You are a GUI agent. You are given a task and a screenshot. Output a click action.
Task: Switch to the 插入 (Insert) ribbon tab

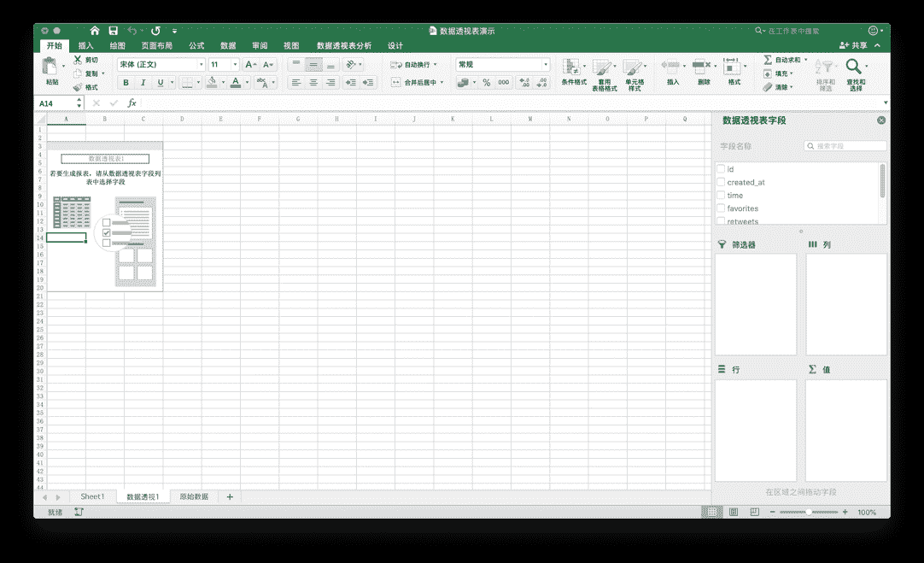(86, 45)
